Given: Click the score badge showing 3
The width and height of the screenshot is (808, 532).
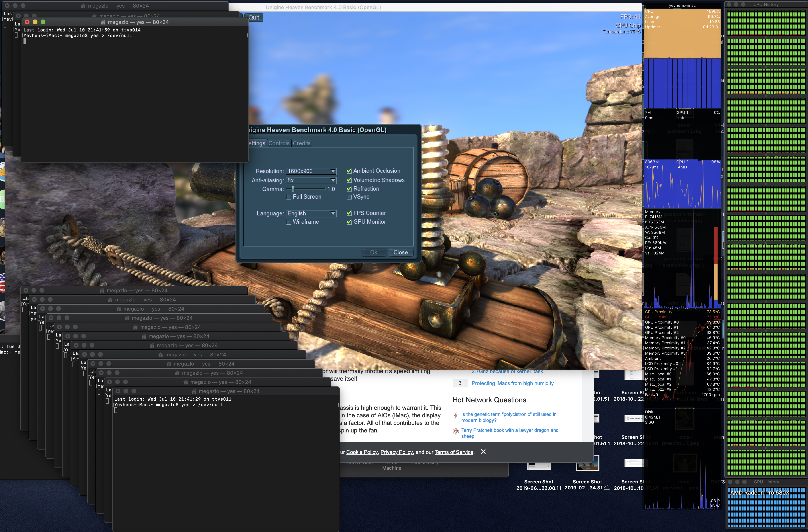Looking at the screenshot, I should coord(460,383).
